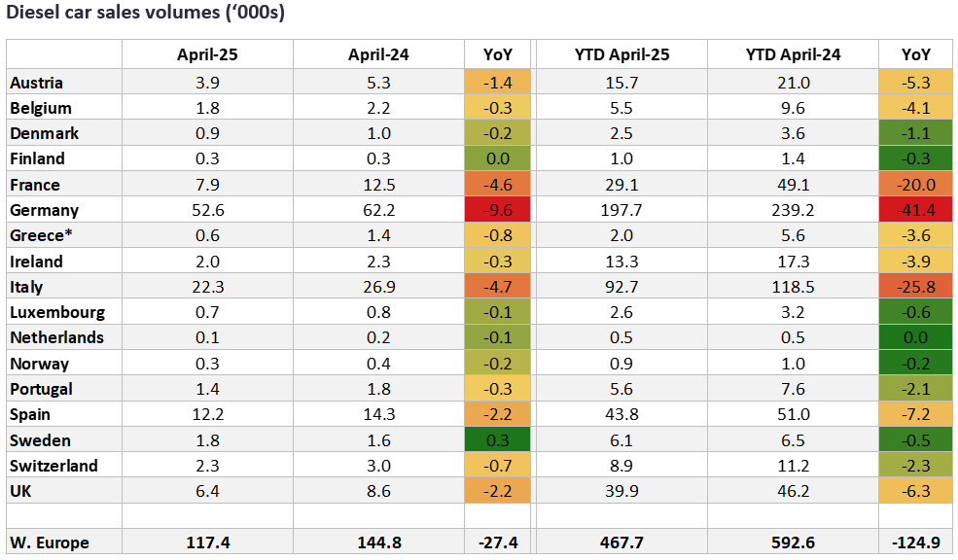Click the W. Europe total row label
This screenshot has height=560, width=958.
pyautogui.click(x=47, y=542)
